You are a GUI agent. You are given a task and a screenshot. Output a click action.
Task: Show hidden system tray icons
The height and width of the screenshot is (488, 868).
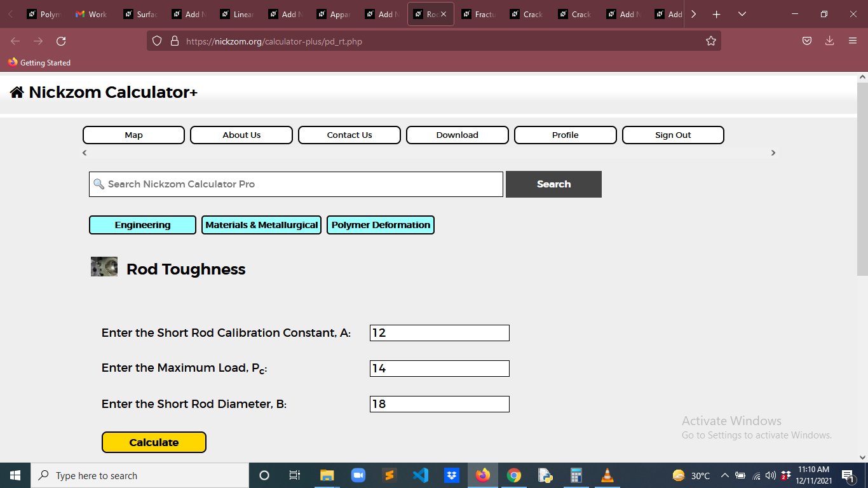coord(724,475)
